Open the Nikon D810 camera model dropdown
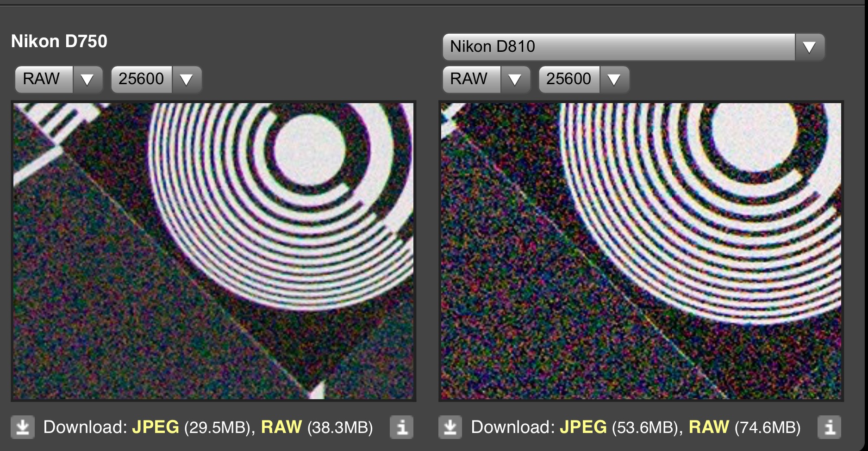This screenshot has height=451, width=868. coord(619,47)
